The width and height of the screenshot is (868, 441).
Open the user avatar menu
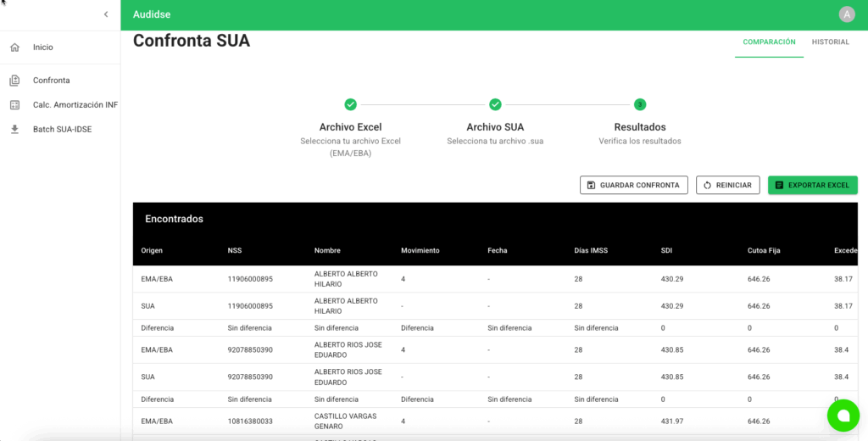pos(847,14)
